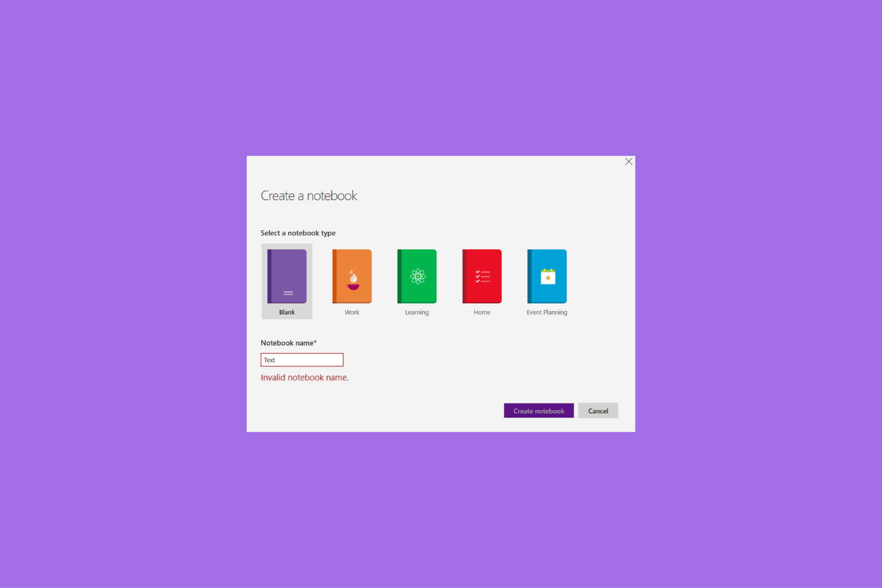Screen dimensions: 882x588
Task: Click inside the Notebook name field
Action: point(302,359)
